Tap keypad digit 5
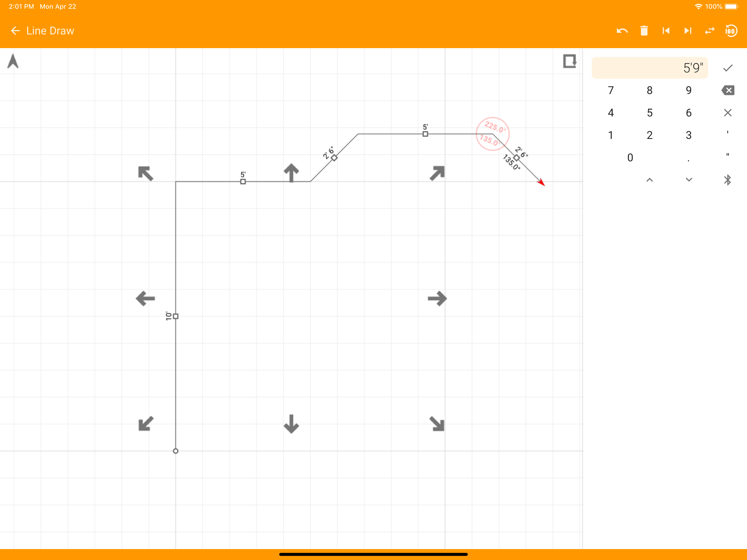Screen dimensions: 747x560 point(649,112)
